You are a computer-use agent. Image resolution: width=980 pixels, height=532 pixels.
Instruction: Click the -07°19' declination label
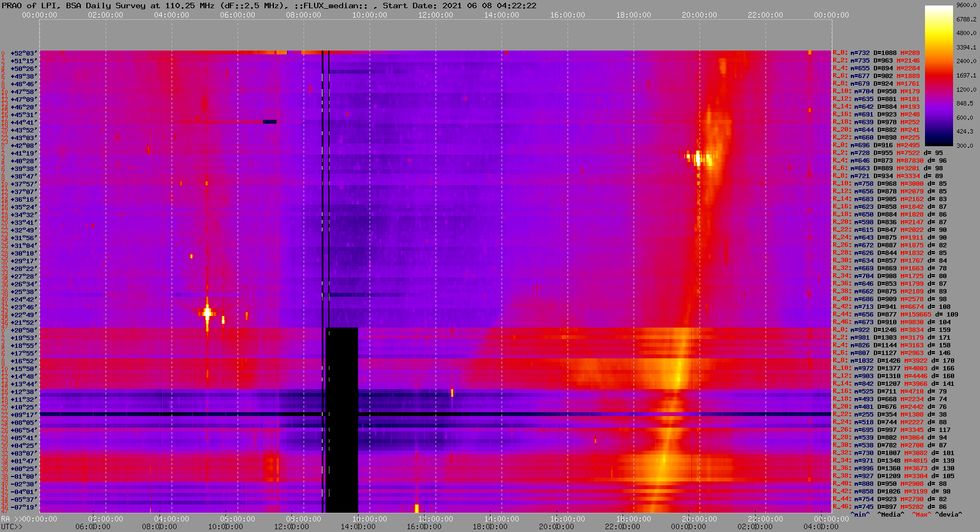[24, 507]
